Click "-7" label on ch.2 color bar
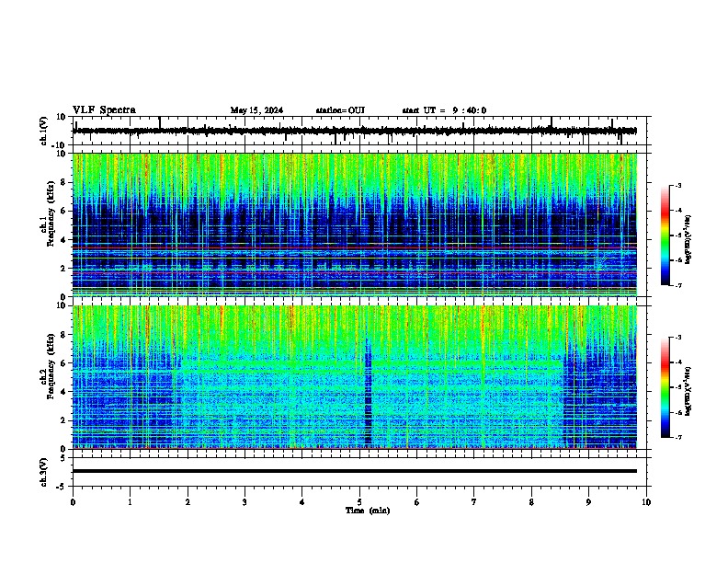 coord(677,438)
